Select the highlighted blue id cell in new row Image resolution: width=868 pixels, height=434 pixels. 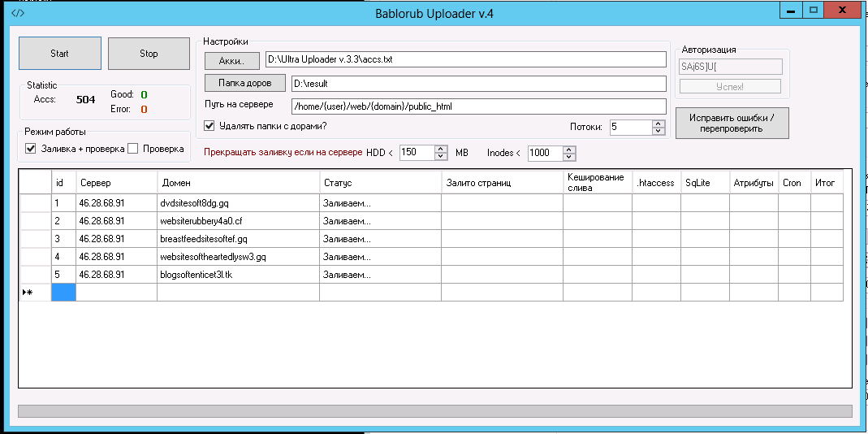63,292
